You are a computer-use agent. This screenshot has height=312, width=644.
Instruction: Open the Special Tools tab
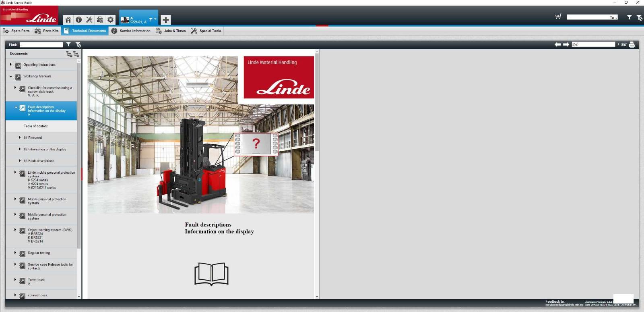tap(206, 31)
